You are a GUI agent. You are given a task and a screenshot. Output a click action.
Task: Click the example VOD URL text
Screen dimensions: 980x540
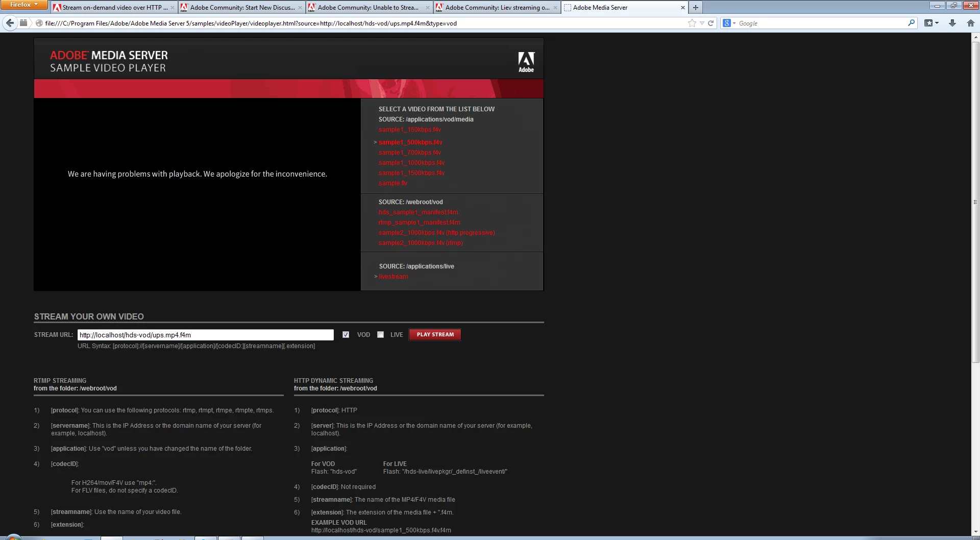point(381,530)
